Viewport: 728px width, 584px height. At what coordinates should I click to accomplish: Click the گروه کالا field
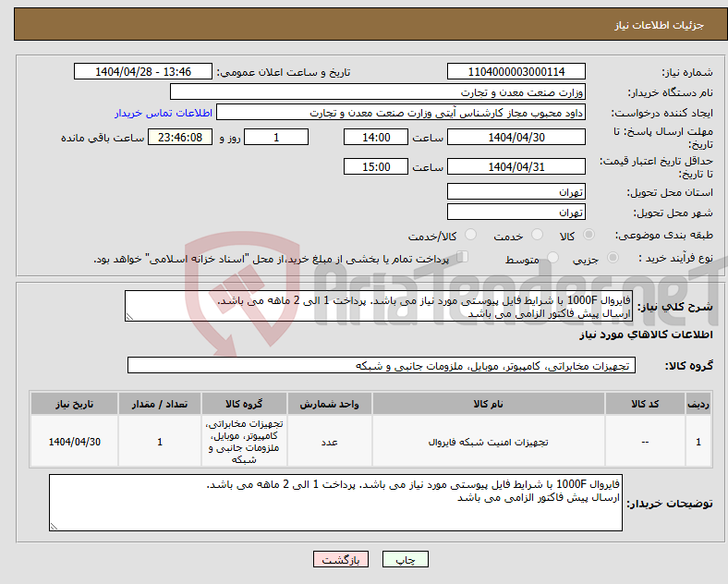[382, 365]
